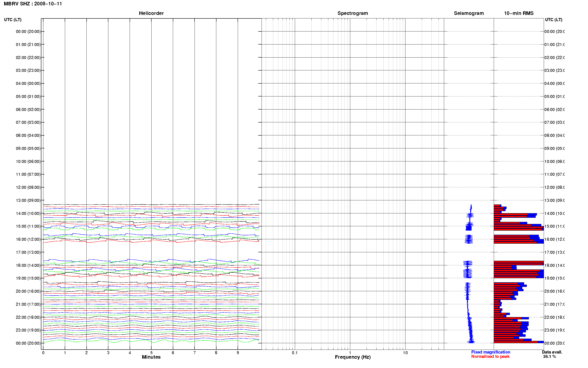Click the left '23:00 (19:00)' time label

click(28, 330)
